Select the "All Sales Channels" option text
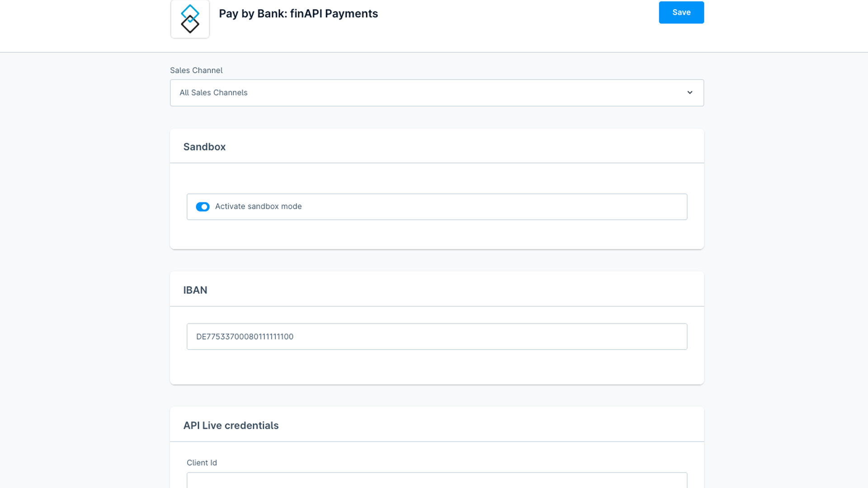This screenshot has height=488, width=868. coord(213,93)
